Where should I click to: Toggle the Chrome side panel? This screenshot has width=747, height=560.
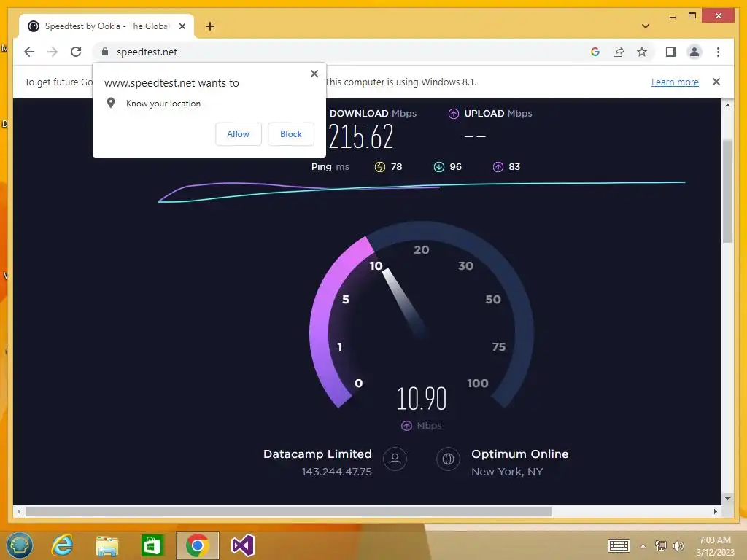point(671,52)
